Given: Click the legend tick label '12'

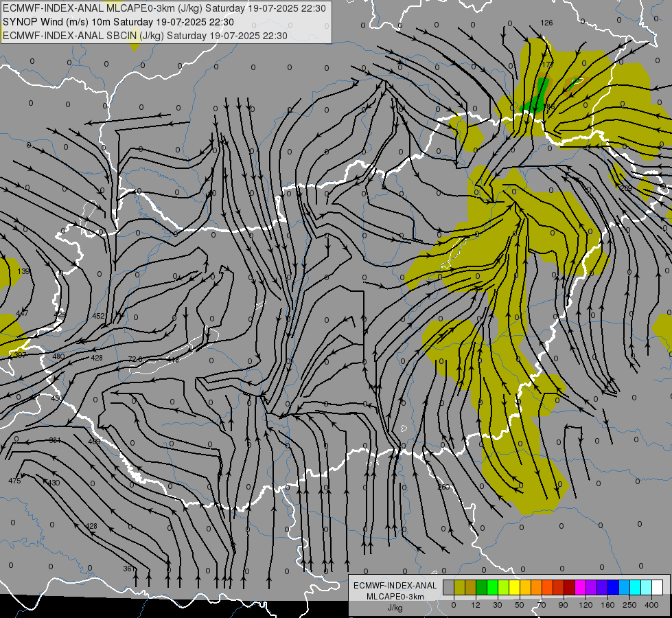Looking at the screenshot, I should [x=476, y=605].
